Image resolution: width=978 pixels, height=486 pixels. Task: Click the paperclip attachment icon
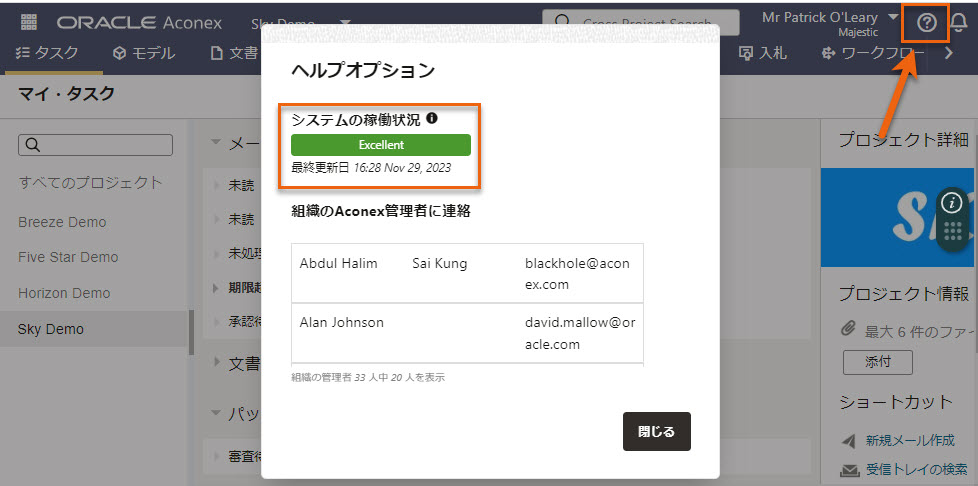click(x=848, y=329)
